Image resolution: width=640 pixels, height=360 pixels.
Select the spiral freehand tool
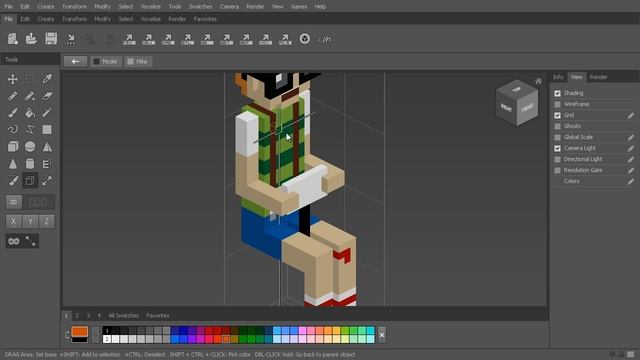(x=13, y=129)
